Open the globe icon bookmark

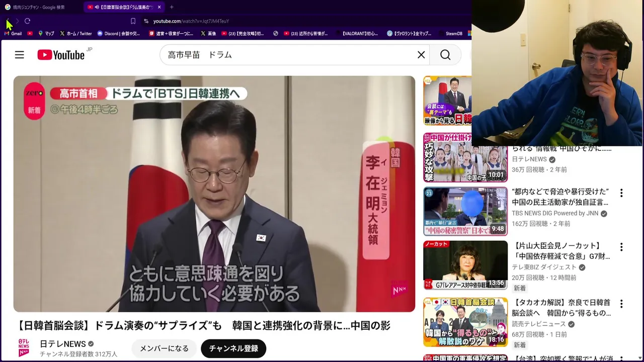(x=276, y=34)
